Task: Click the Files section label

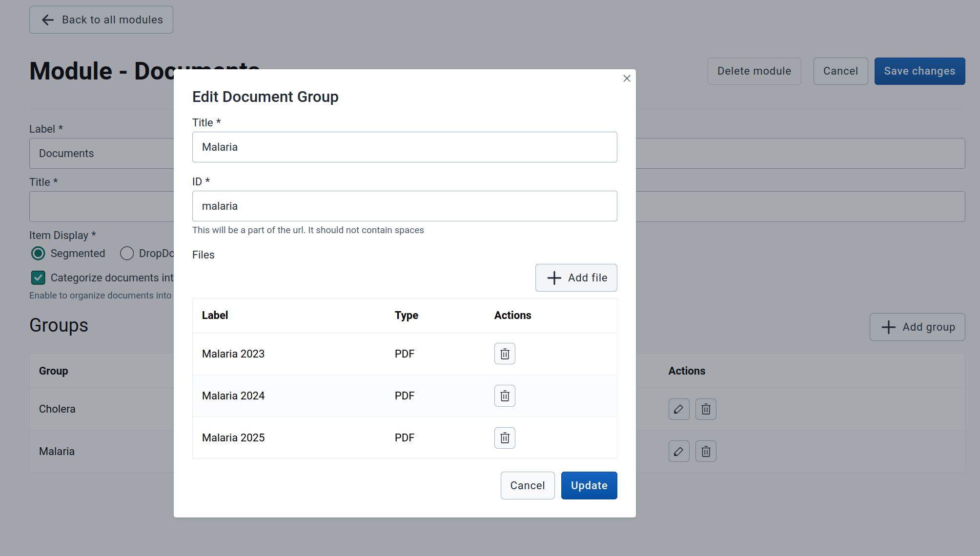Action: (203, 255)
